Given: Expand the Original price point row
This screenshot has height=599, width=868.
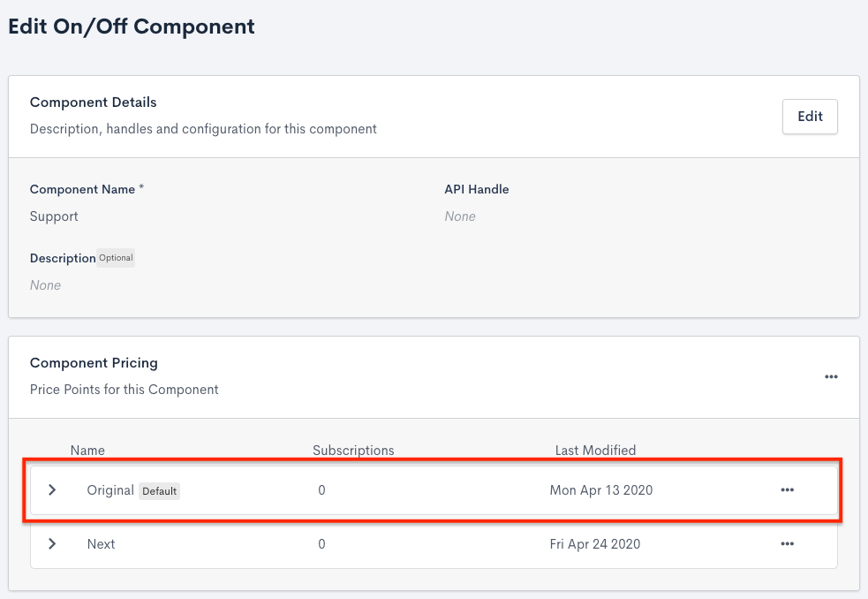Looking at the screenshot, I should coord(52,489).
